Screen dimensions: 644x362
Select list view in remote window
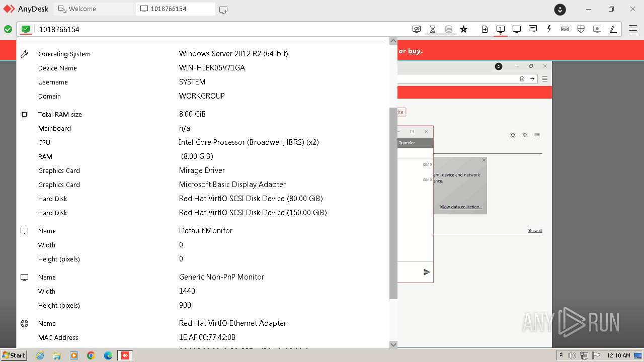click(x=537, y=135)
